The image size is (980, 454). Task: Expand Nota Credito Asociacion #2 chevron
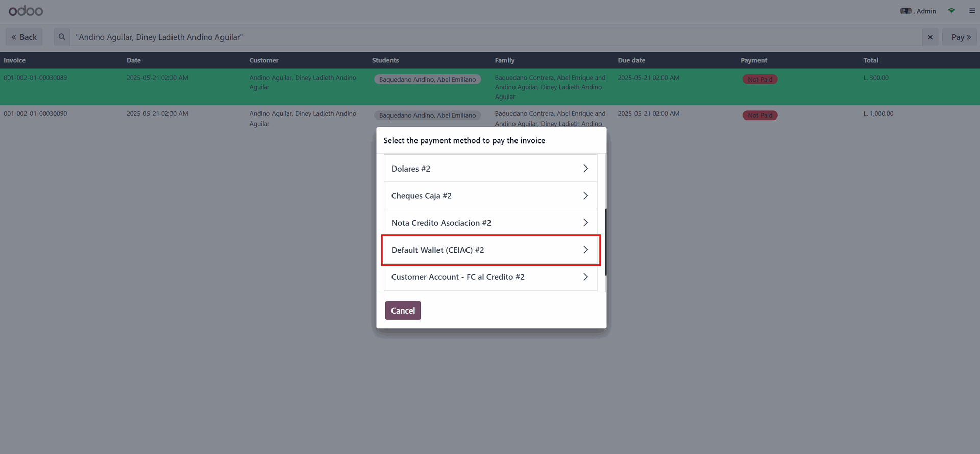(585, 223)
